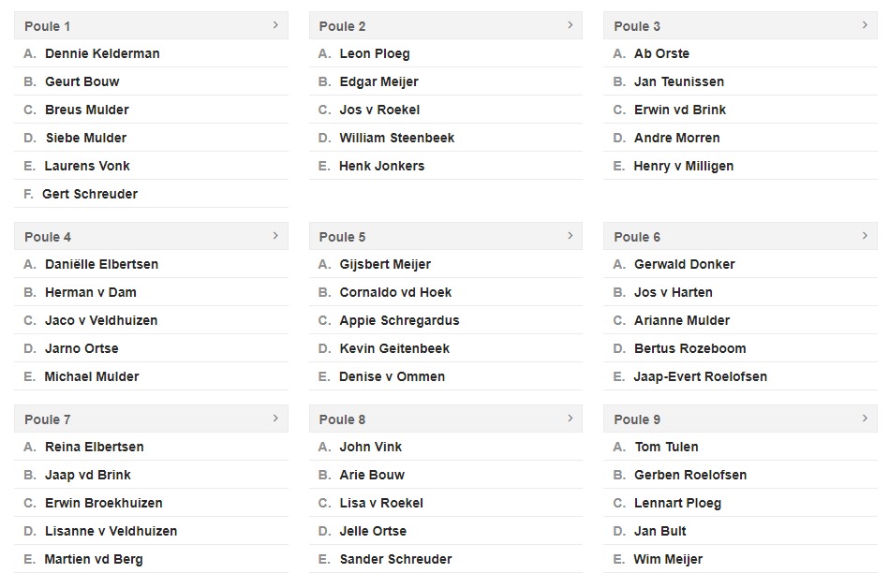Expand Poule 8 using the arrow icon
This screenshot has height=588, width=889.
click(x=570, y=418)
